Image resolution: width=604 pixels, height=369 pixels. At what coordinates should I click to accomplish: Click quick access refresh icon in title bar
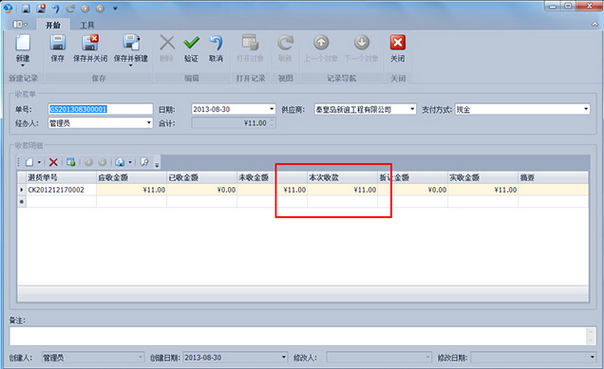pyautogui.click(x=70, y=8)
